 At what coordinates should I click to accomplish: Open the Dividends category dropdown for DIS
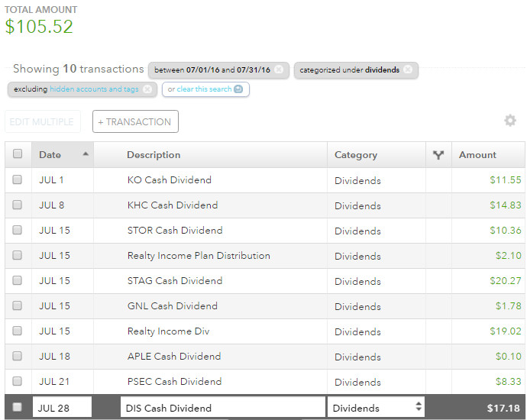(377, 408)
